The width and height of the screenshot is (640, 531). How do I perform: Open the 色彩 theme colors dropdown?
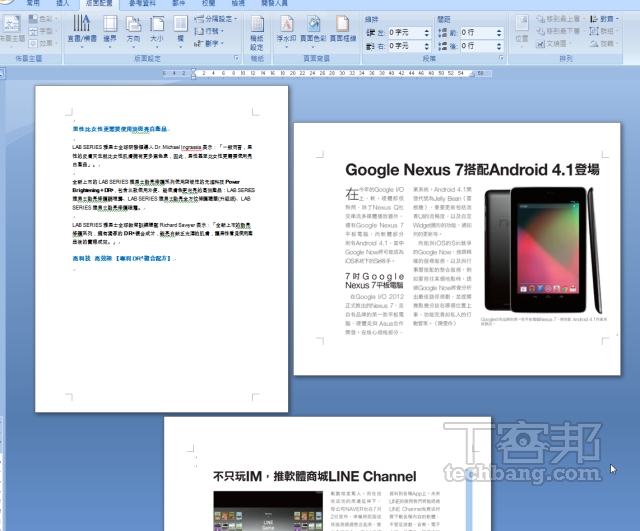point(43,19)
